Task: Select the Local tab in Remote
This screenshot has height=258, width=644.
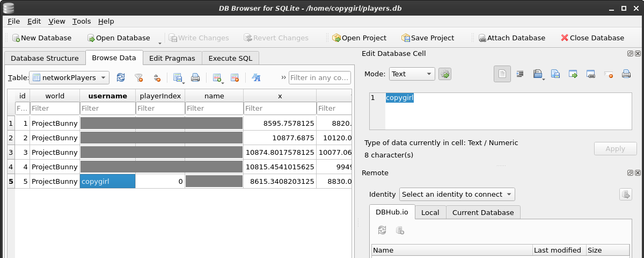Action: click(x=430, y=212)
